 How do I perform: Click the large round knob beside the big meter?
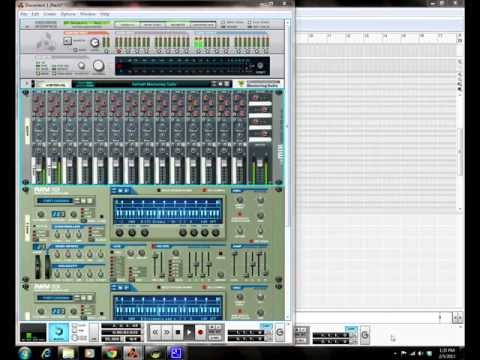coord(98,66)
